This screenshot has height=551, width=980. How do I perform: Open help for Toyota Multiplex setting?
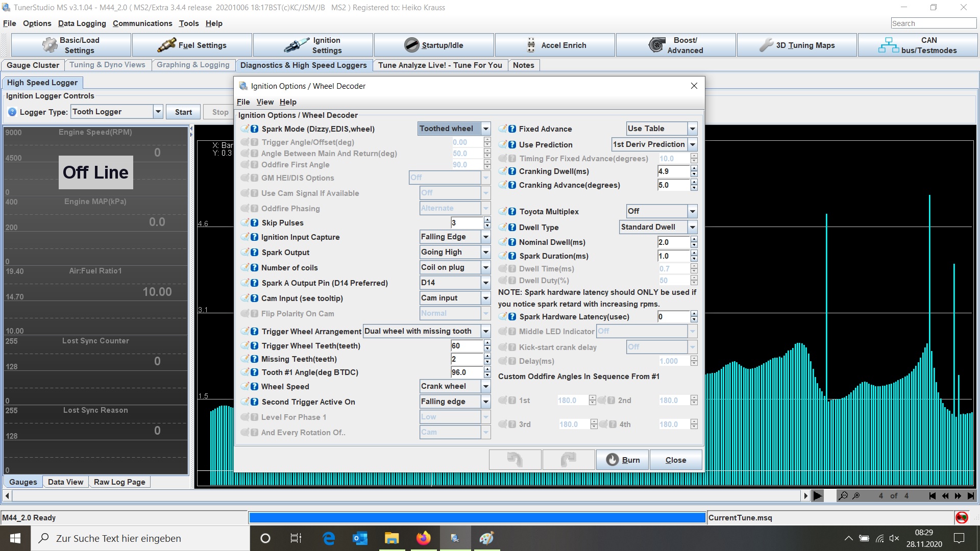point(512,212)
